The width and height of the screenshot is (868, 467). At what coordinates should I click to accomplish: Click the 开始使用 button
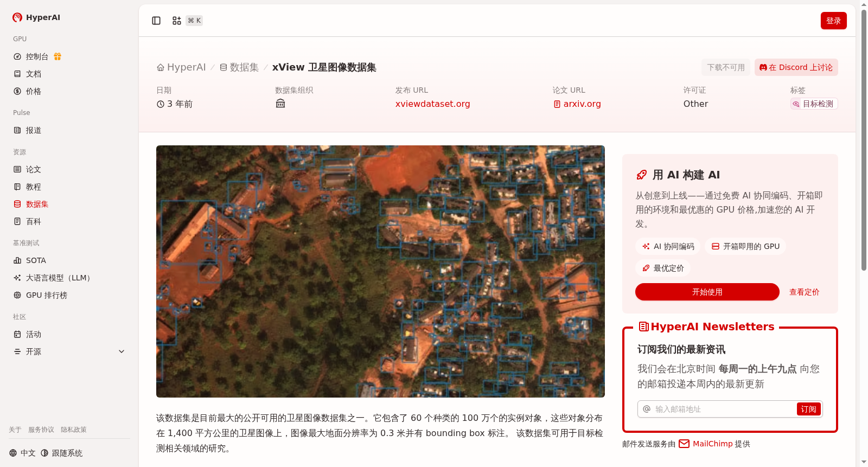707,292
